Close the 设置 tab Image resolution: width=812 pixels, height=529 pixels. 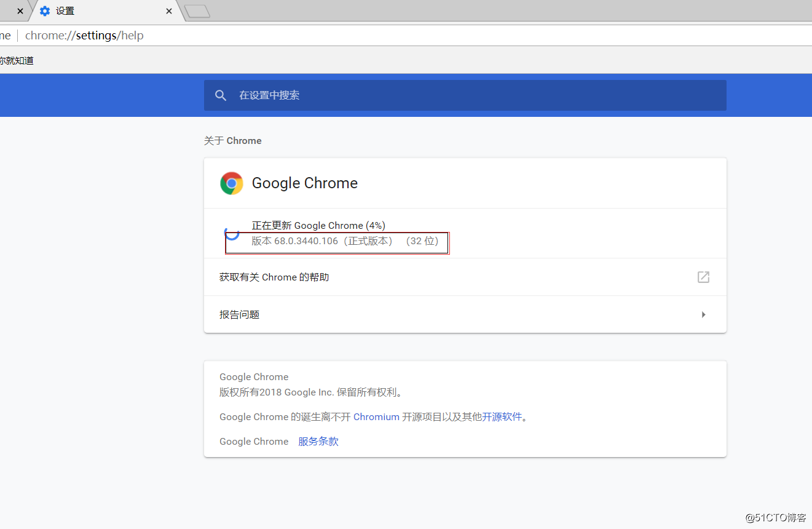tap(169, 11)
